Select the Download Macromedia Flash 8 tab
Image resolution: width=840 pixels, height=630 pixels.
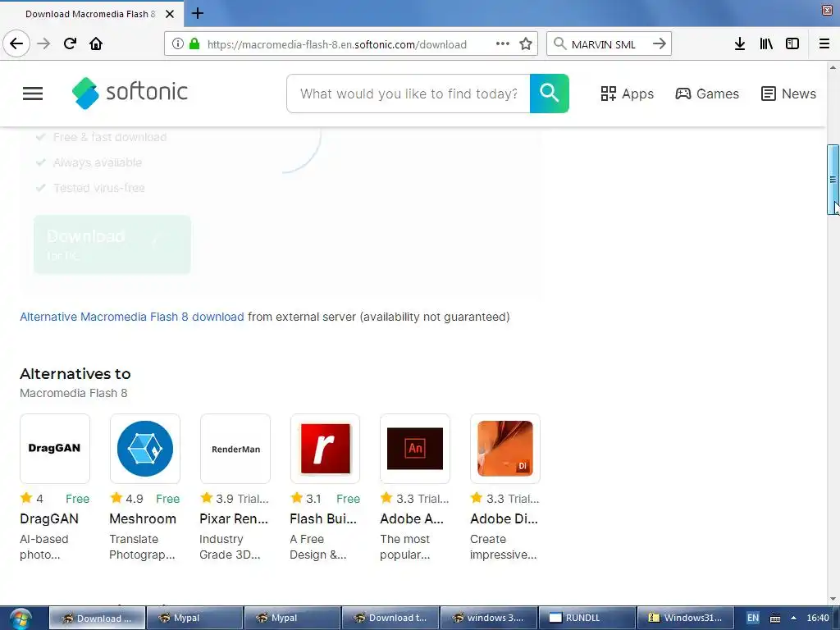tap(90, 14)
